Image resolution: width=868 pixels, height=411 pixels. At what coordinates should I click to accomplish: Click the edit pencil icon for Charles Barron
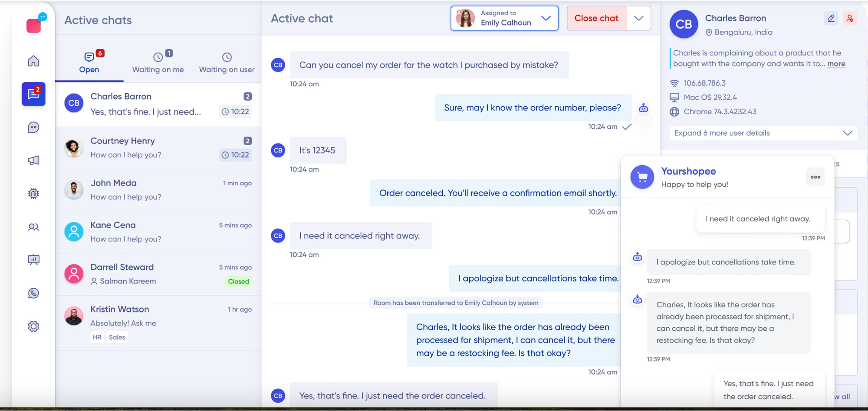831,18
